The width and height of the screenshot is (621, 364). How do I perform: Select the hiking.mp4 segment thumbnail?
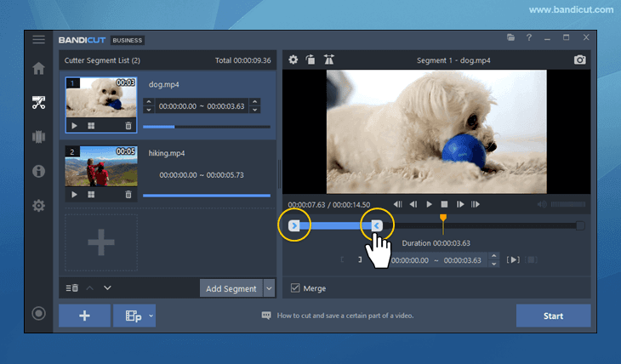(x=101, y=168)
